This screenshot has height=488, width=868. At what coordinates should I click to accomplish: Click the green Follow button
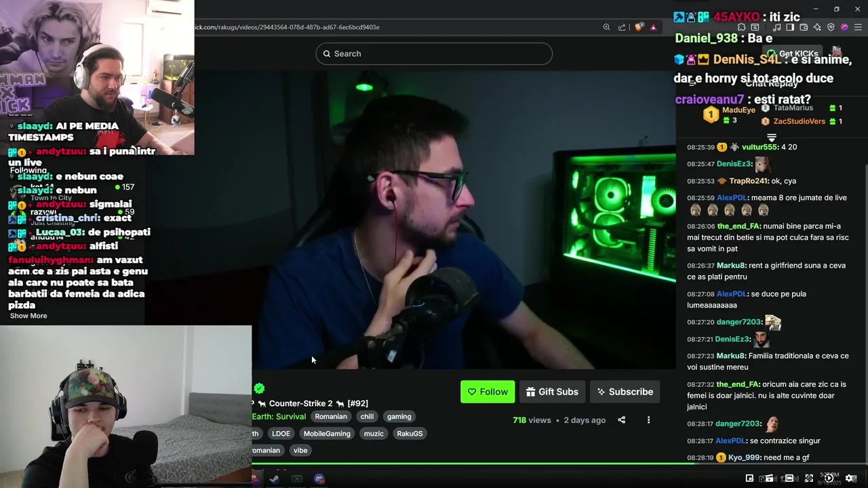tap(488, 392)
